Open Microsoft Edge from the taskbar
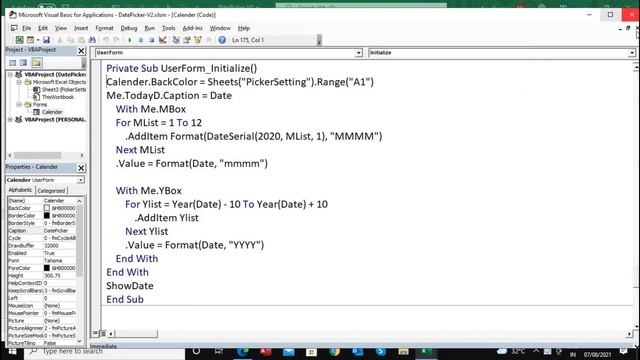Viewport: 640px width, 360px height. pos(243,351)
